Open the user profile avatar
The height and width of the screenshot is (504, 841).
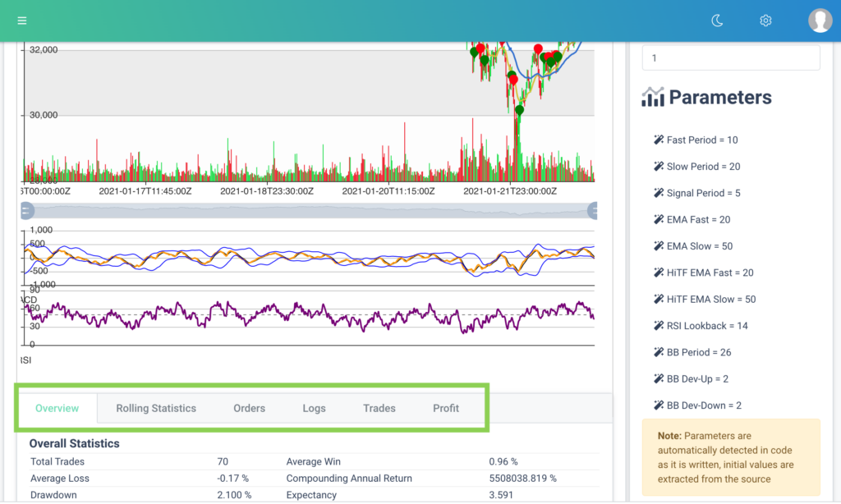click(820, 21)
